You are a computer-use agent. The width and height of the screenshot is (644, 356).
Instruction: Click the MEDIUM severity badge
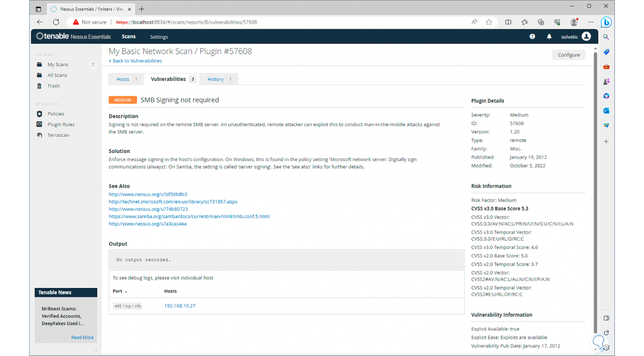tap(123, 100)
